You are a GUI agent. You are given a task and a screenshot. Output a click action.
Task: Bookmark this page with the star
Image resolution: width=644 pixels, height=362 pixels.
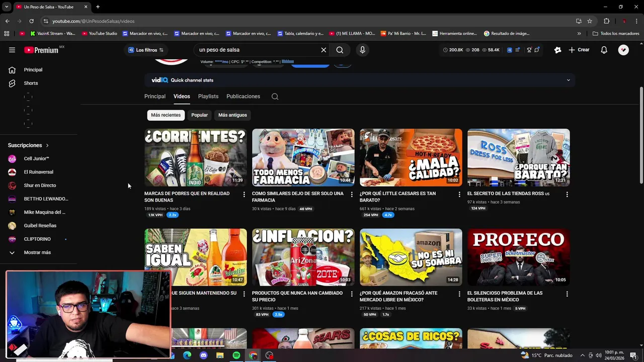click(590, 21)
